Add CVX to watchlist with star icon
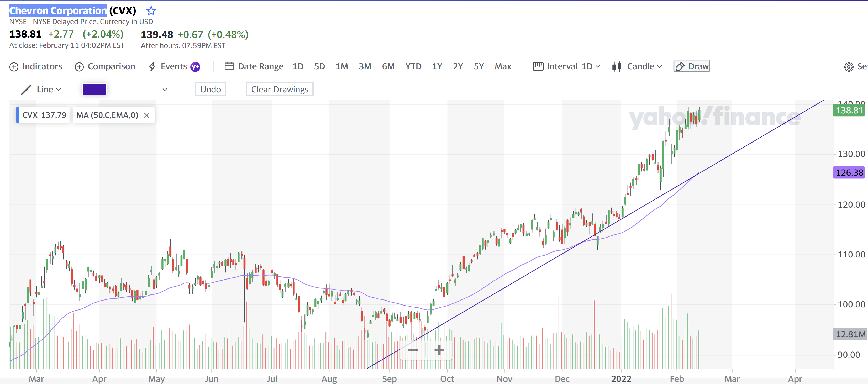 151,11
